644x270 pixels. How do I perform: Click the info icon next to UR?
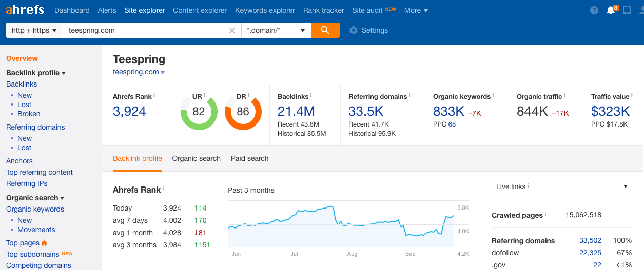(204, 95)
